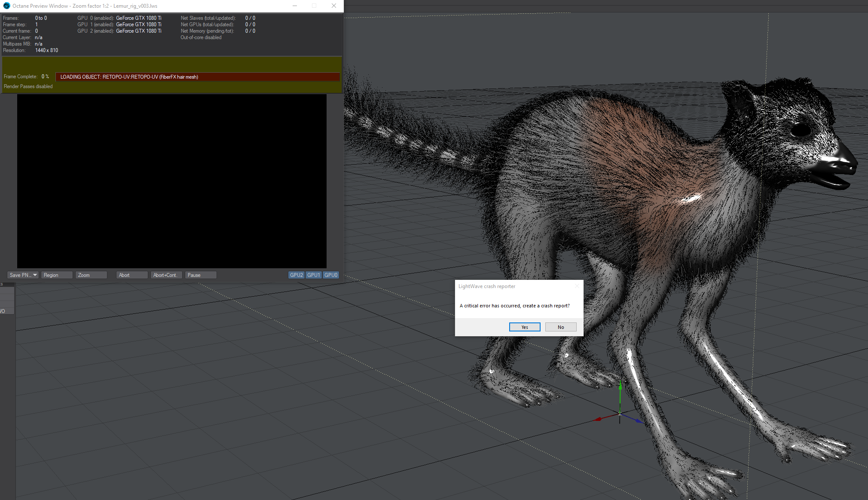Click the red X-axis gizmo handle

[598, 419]
